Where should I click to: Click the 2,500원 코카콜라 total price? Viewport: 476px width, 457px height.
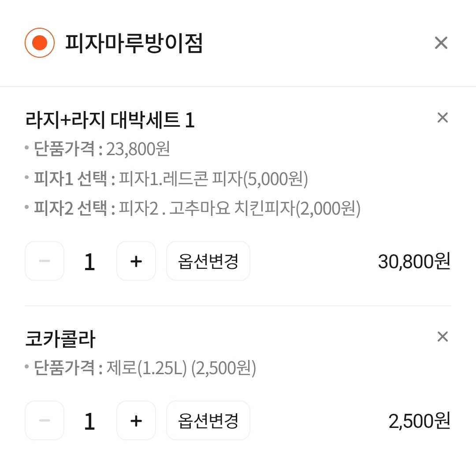point(419,421)
